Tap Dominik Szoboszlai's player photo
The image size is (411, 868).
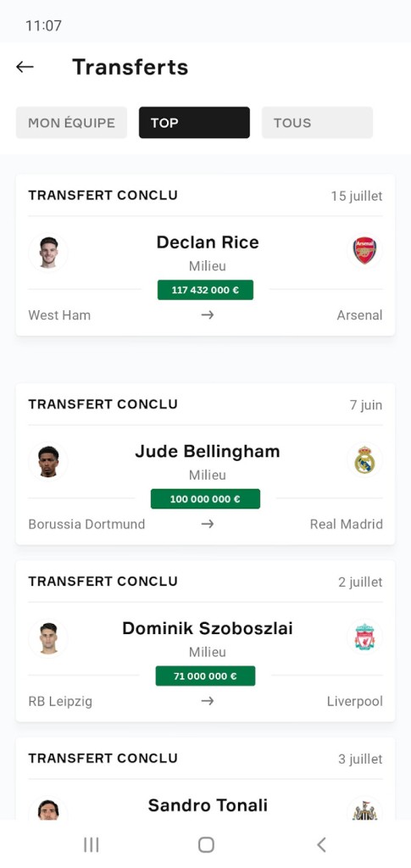coord(48,638)
